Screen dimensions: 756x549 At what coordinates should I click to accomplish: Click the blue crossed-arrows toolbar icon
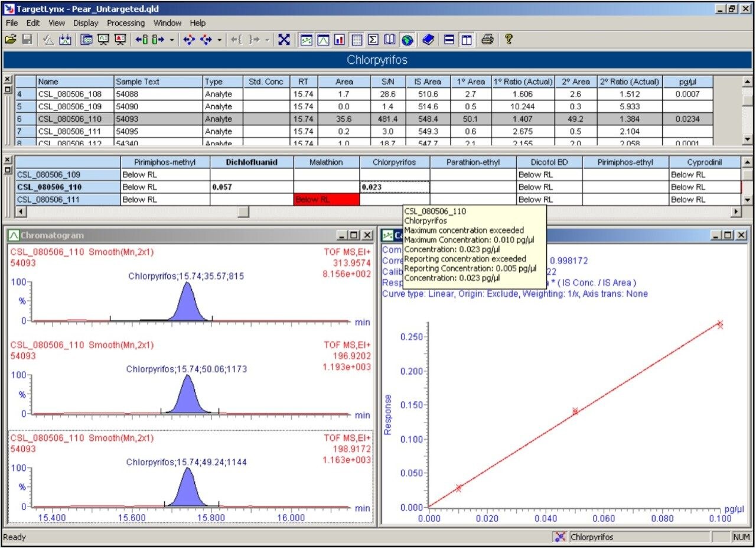point(284,40)
